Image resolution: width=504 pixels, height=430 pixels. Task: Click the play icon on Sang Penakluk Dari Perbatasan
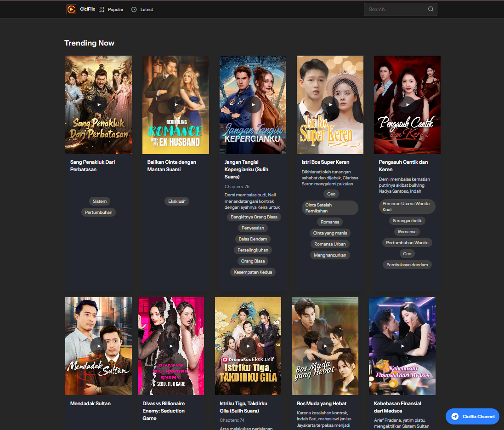coord(98,104)
